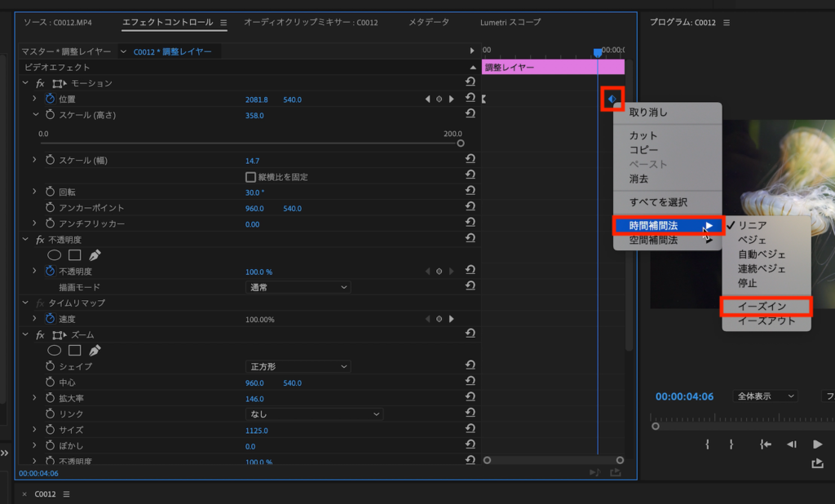This screenshot has width=835, height=504.
Task: Reset the Rotation (回転) parameter
Action: click(x=471, y=192)
